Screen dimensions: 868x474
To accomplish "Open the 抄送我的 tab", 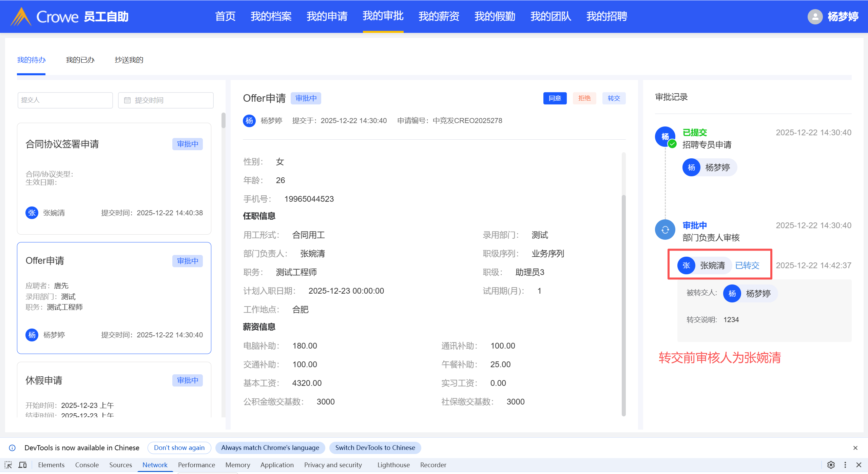I will click(x=129, y=60).
